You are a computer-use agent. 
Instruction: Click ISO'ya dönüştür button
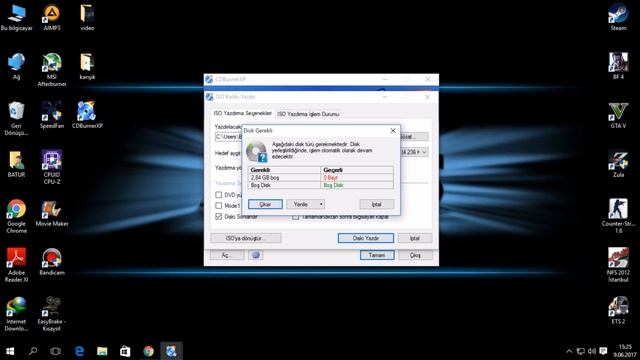(246, 238)
